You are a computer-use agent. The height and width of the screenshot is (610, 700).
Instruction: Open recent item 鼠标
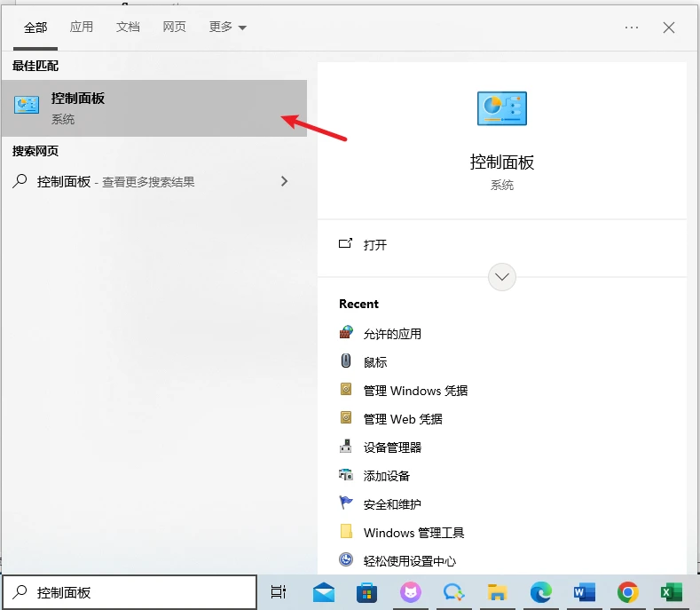(x=375, y=362)
